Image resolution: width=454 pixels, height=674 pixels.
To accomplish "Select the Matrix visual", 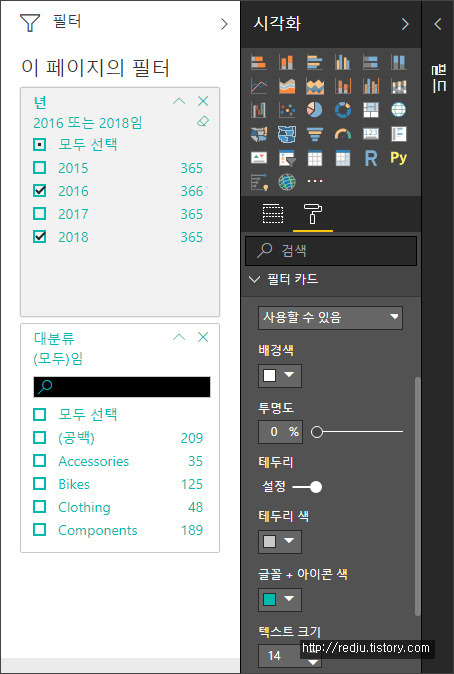I will tap(343, 158).
